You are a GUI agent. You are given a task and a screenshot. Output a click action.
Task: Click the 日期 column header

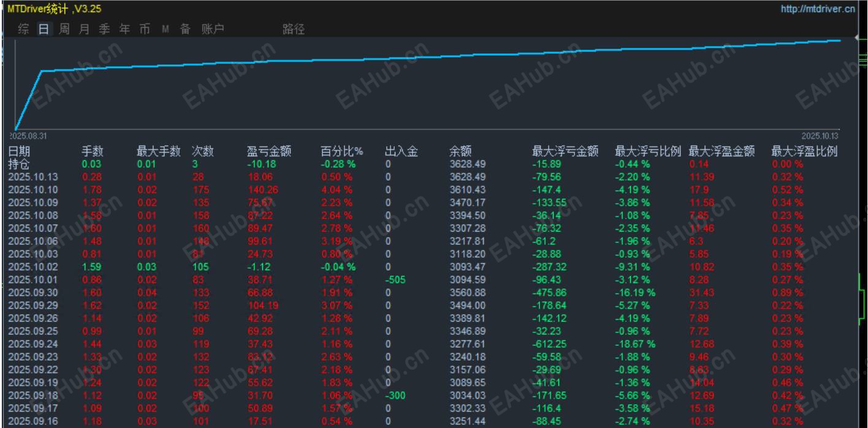click(x=19, y=152)
